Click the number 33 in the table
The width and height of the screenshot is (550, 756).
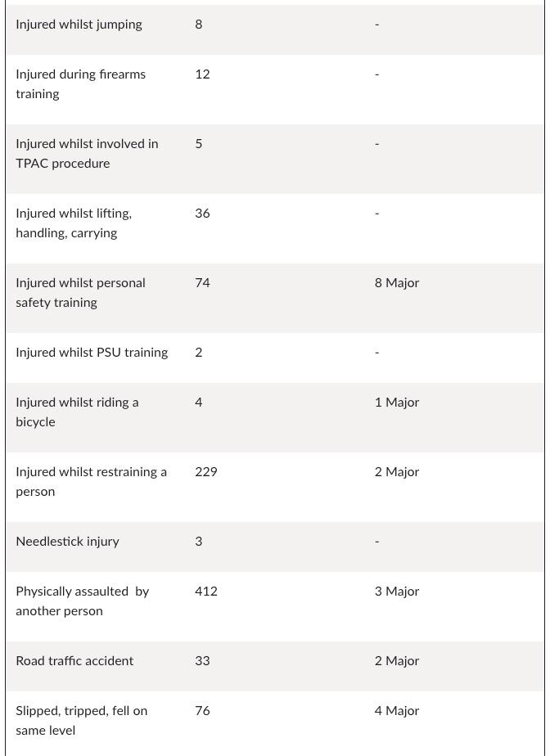202,661
